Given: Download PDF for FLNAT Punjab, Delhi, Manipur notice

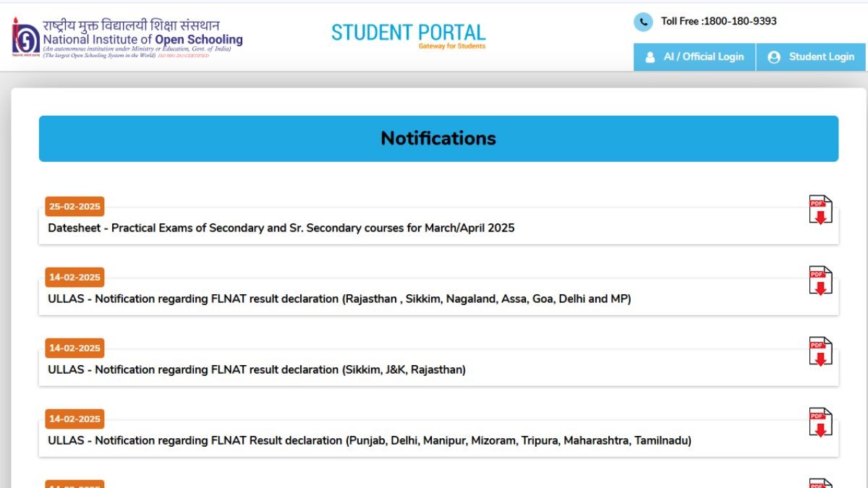Looking at the screenshot, I should pyautogui.click(x=820, y=423).
